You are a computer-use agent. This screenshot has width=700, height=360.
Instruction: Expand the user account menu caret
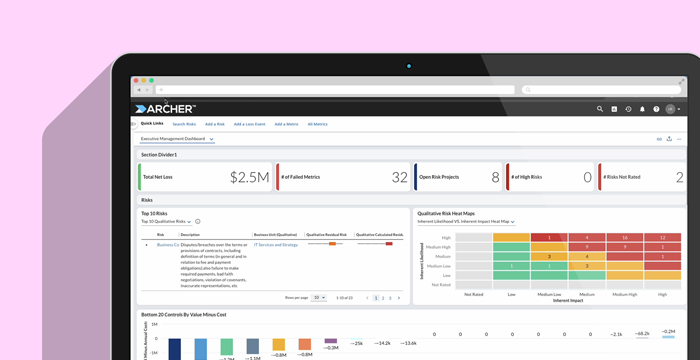tap(679, 109)
